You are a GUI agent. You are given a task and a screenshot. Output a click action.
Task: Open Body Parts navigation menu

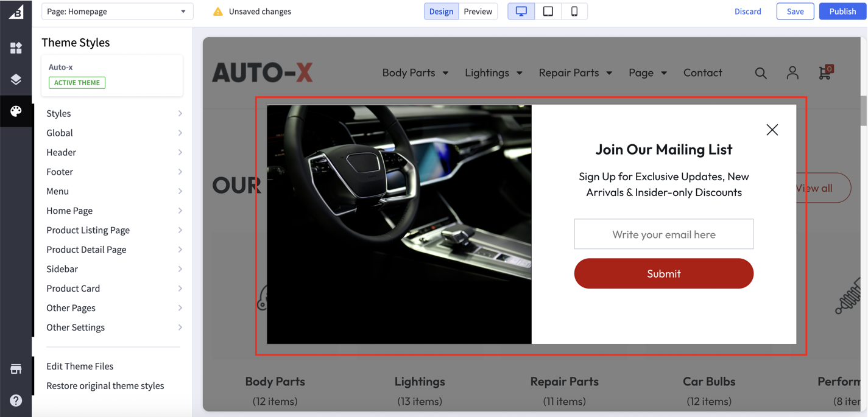(x=415, y=72)
